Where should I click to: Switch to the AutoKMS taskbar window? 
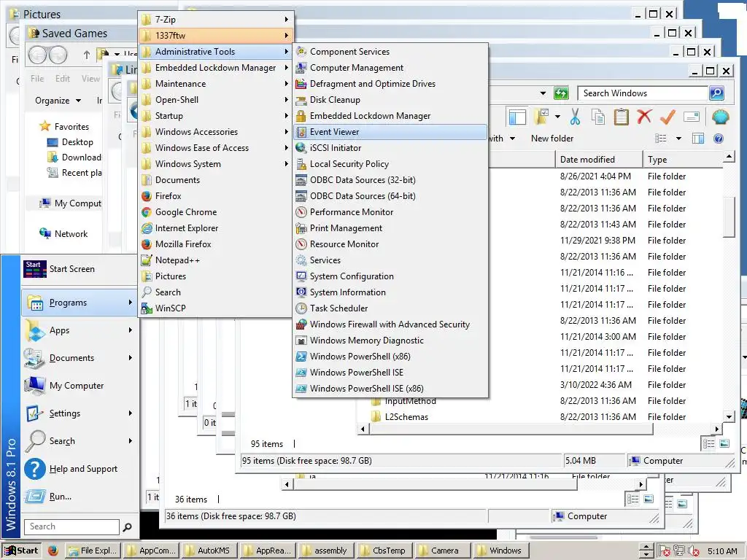(x=209, y=551)
